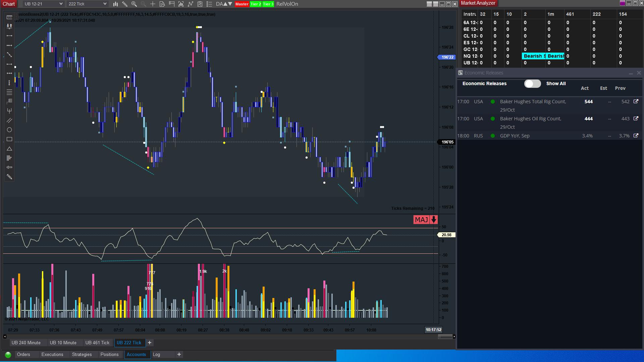
Task: Open the Chart Trader icon
Action: (x=172, y=4)
